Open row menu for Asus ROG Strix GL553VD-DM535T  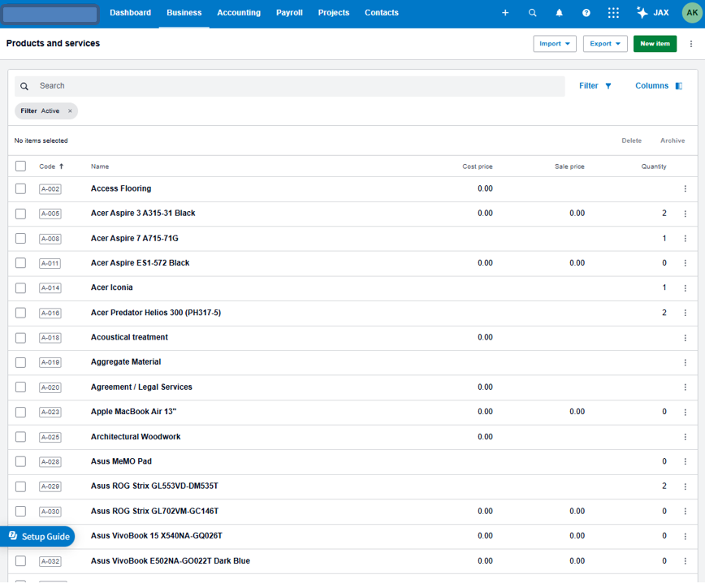click(685, 486)
